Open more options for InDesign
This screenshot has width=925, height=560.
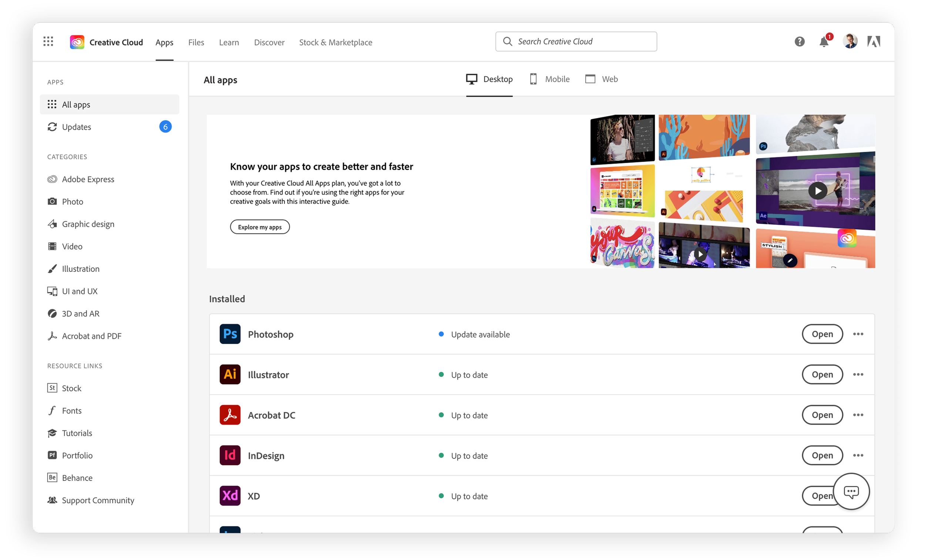(x=858, y=456)
